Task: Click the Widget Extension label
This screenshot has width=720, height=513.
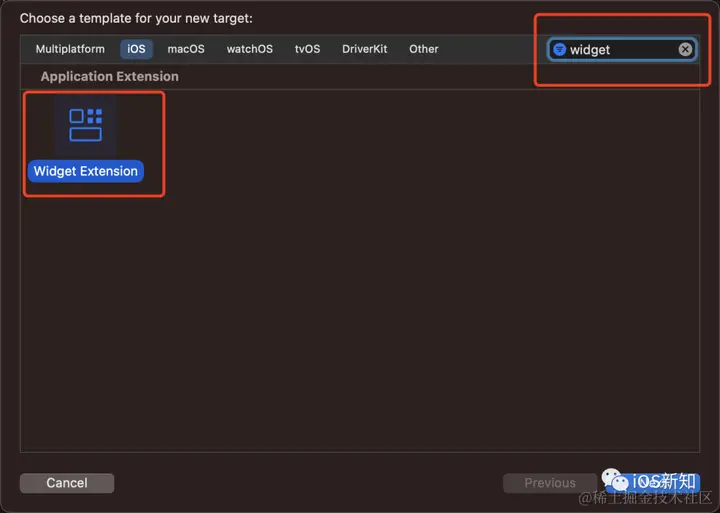Action: click(86, 171)
